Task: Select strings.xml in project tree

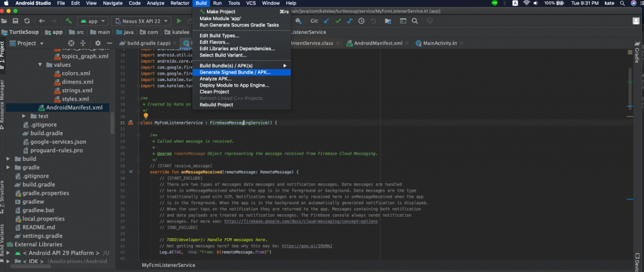Action: (x=77, y=90)
